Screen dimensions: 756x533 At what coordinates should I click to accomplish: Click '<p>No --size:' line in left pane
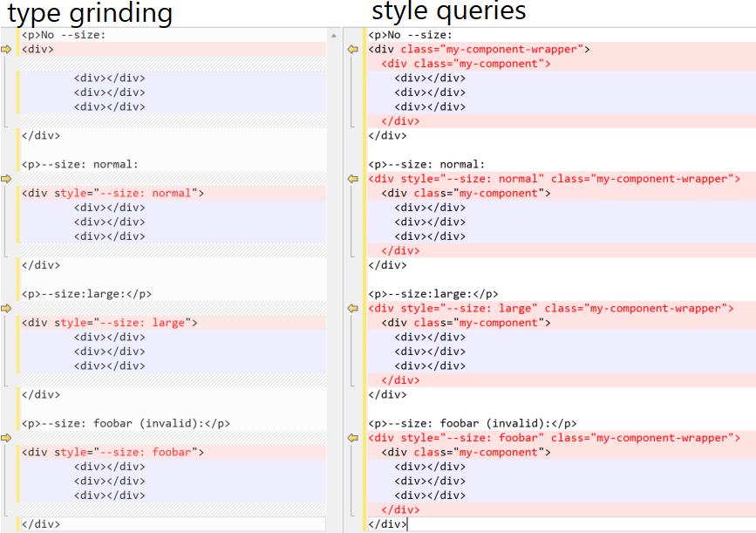(x=64, y=35)
